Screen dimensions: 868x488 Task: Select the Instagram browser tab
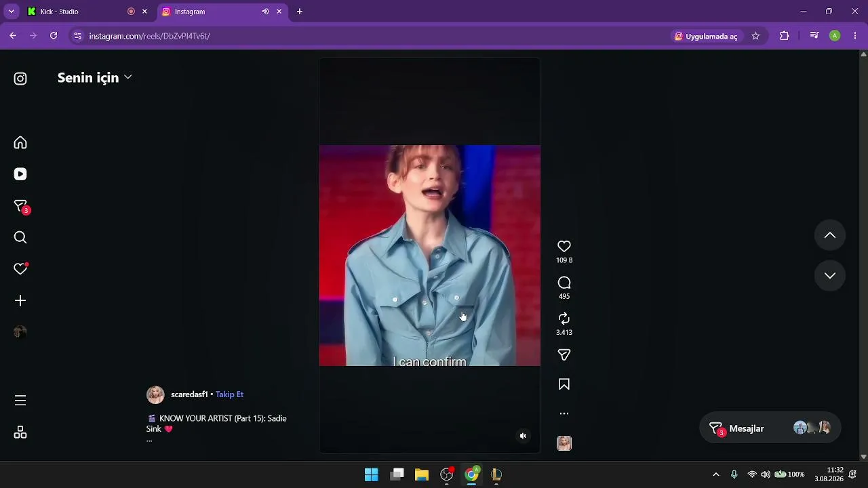(222, 12)
